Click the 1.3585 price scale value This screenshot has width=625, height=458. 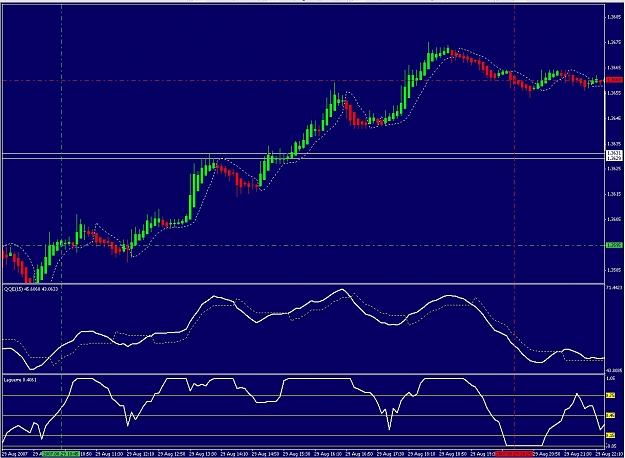coord(614,270)
